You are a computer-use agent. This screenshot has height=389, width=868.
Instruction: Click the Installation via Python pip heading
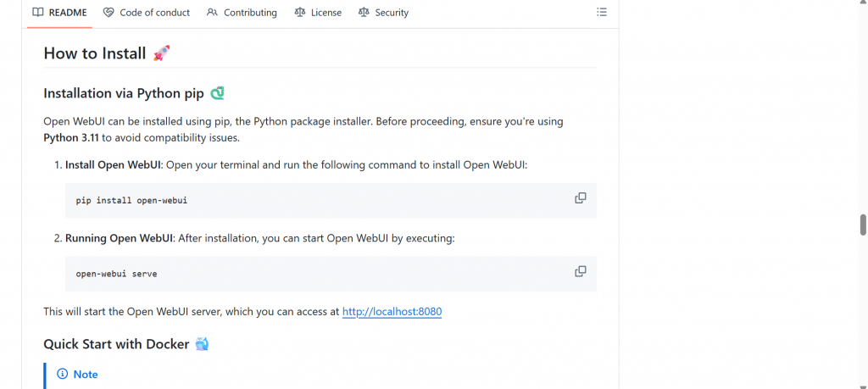coord(124,93)
